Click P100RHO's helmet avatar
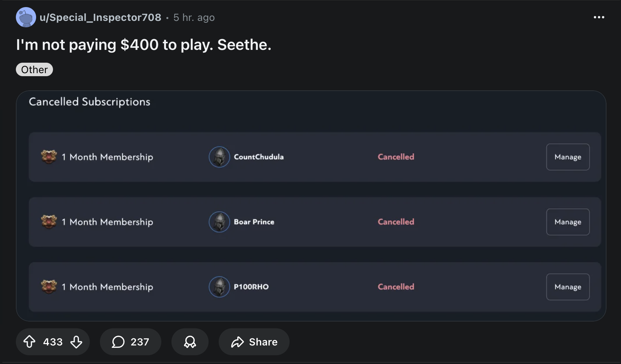The image size is (621, 364). point(219,287)
